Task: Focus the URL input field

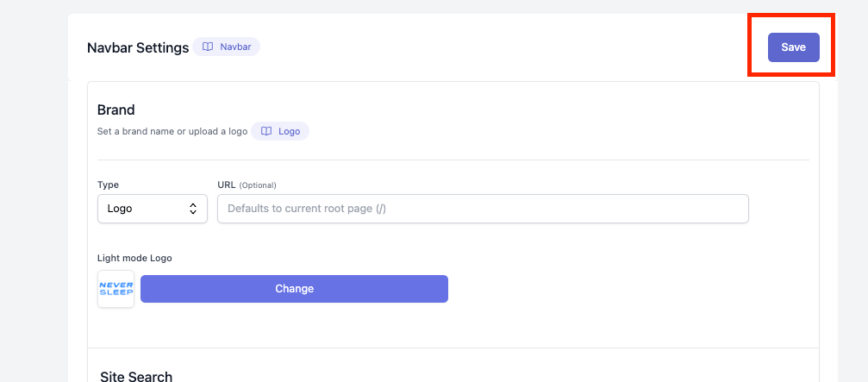Action: (483, 209)
